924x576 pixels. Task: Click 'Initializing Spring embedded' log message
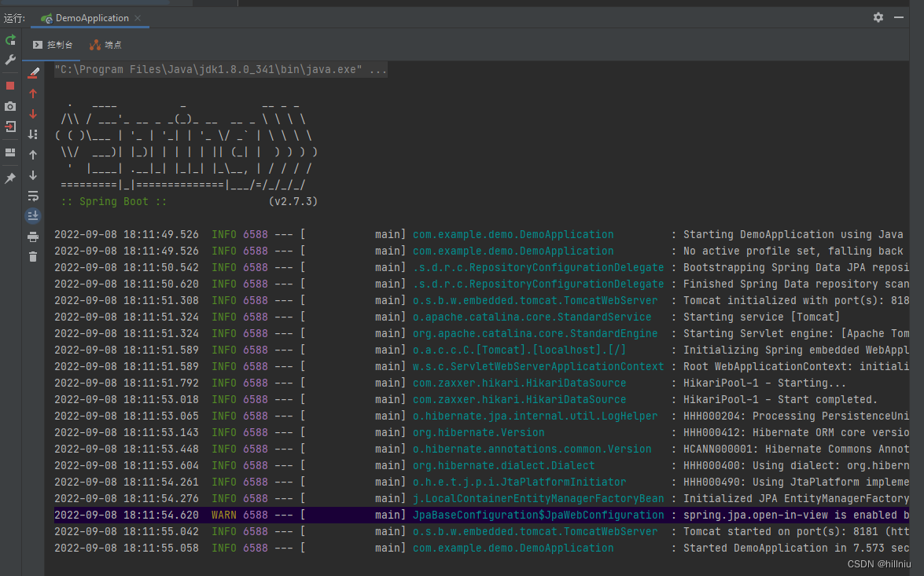(796, 350)
